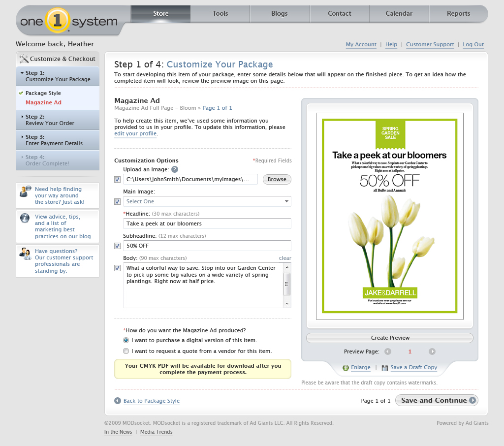Expand Step 3 Enter Payment Details

[x=58, y=140]
